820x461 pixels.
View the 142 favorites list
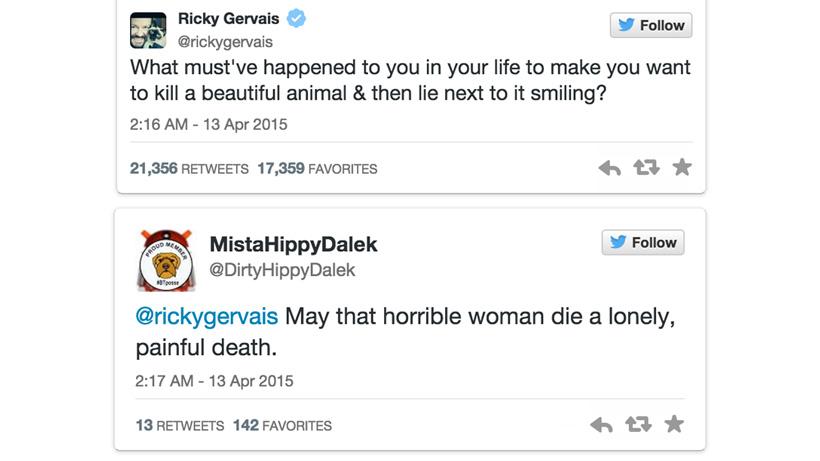pyautogui.click(x=282, y=425)
